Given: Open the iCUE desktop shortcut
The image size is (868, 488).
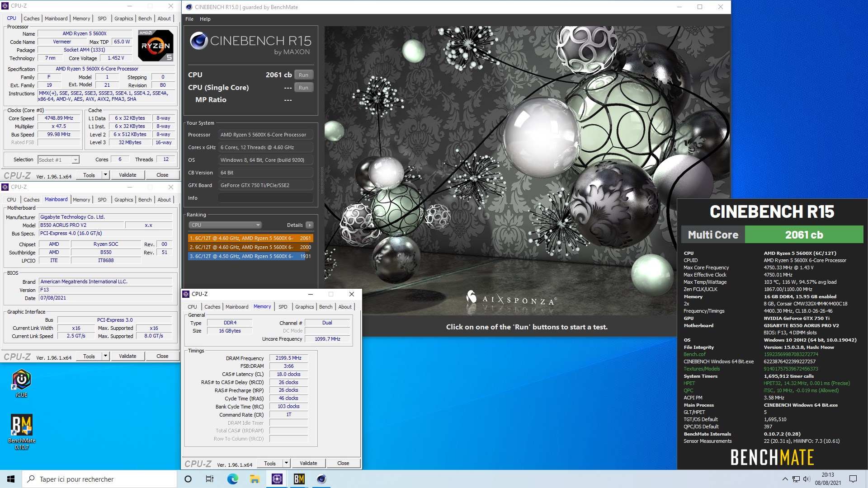Looking at the screenshot, I should coord(21,383).
